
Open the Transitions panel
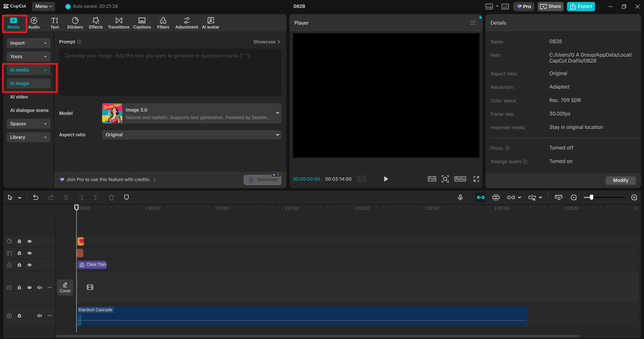(x=118, y=23)
